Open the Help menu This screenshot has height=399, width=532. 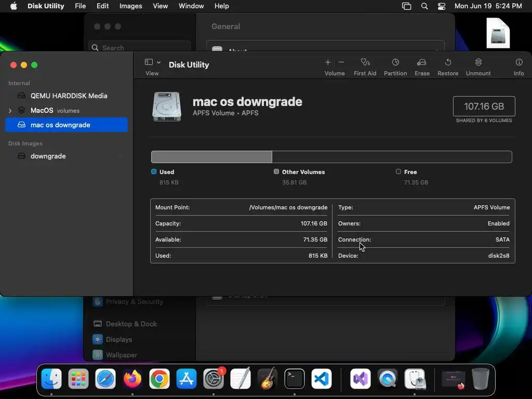click(x=221, y=6)
